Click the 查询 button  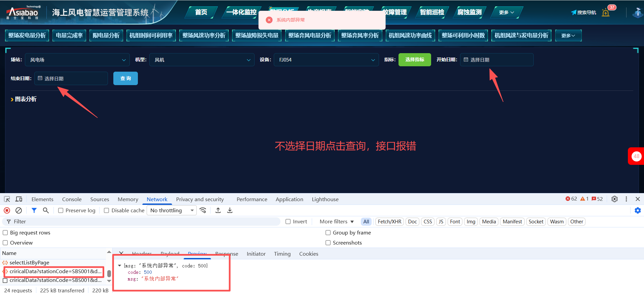click(x=125, y=78)
